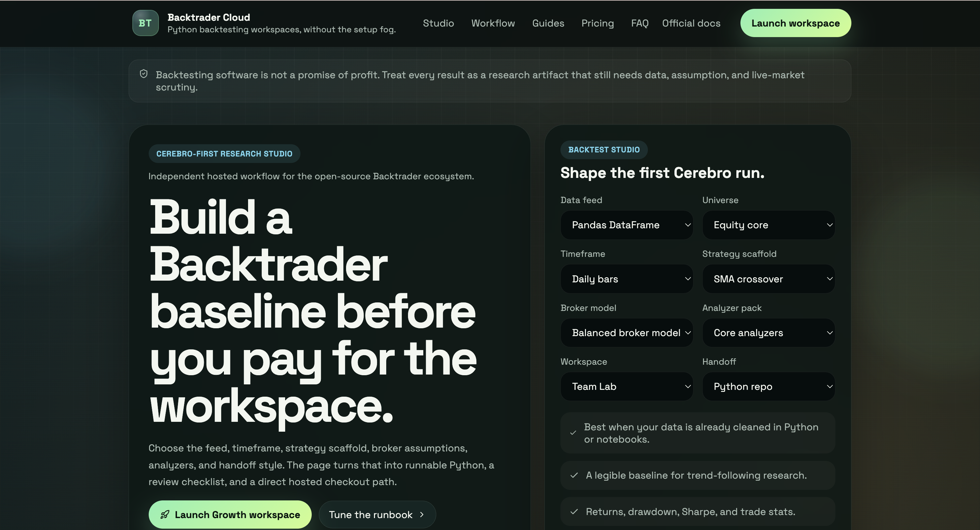
Task: Click the "Backtesting software is not a promise" disclaimer text
Action: [x=480, y=81]
